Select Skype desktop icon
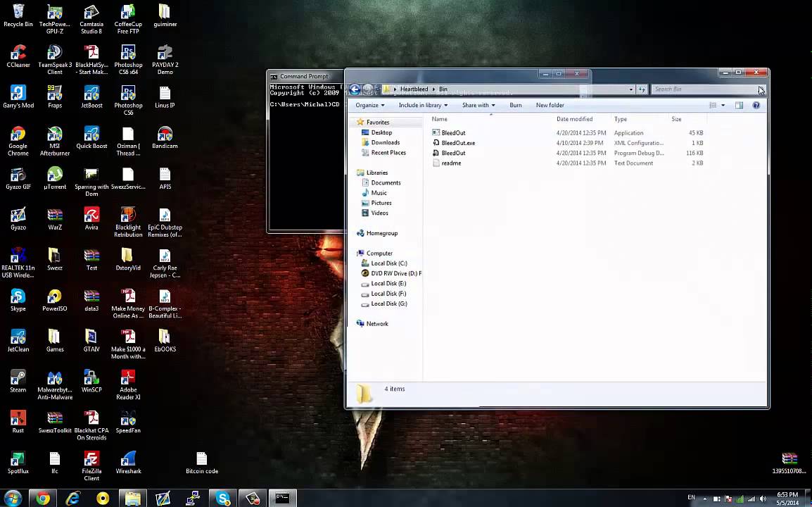The image size is (812, 507). pyautogui.click(x=18, y=300)
